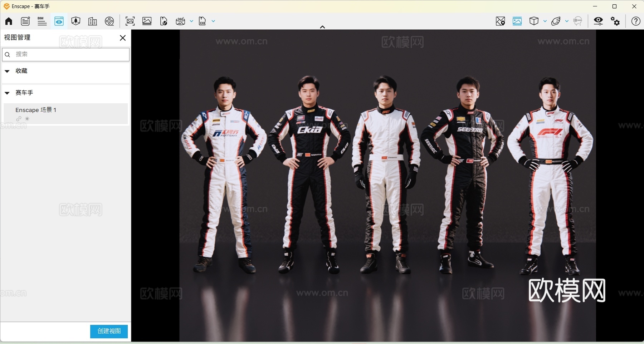Toggle the safe frame image icon
This screenshot has width=644, height=344.
click(x=517, y=21)
